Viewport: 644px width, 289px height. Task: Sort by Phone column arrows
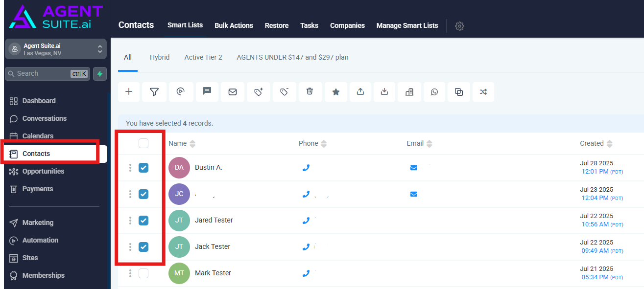point(324,144)
